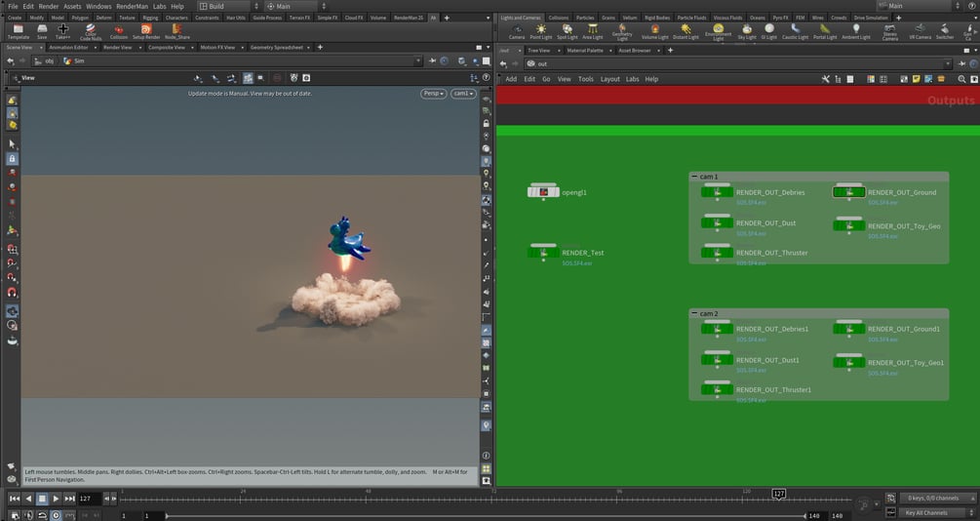Viewport: 980px width, 521px height.
Task: Toggle the magnet snapping icon in left toolbar
Action: pyautogui.click(x=12, y=292)
